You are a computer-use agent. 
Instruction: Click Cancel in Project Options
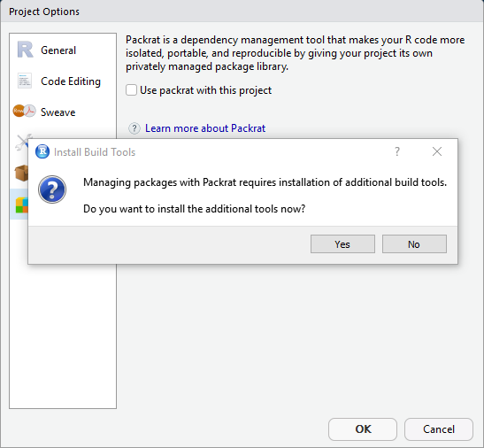coord(439,429)
